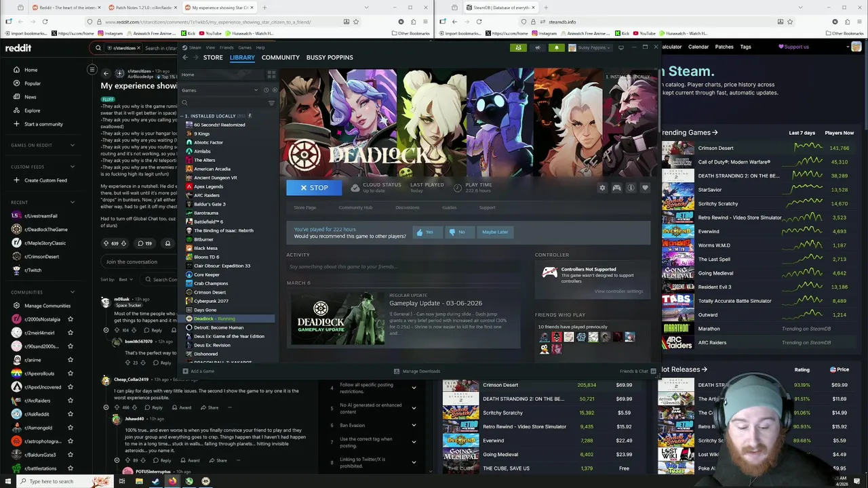Viewport: 868px width, 488px height.
Task: Open the Games menu in Steam
Action: tap(245, 47)
